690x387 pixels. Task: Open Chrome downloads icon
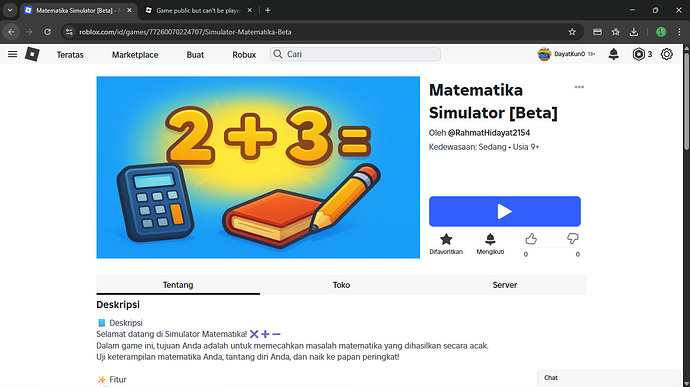pyautogui.click(x=634, y=32)
